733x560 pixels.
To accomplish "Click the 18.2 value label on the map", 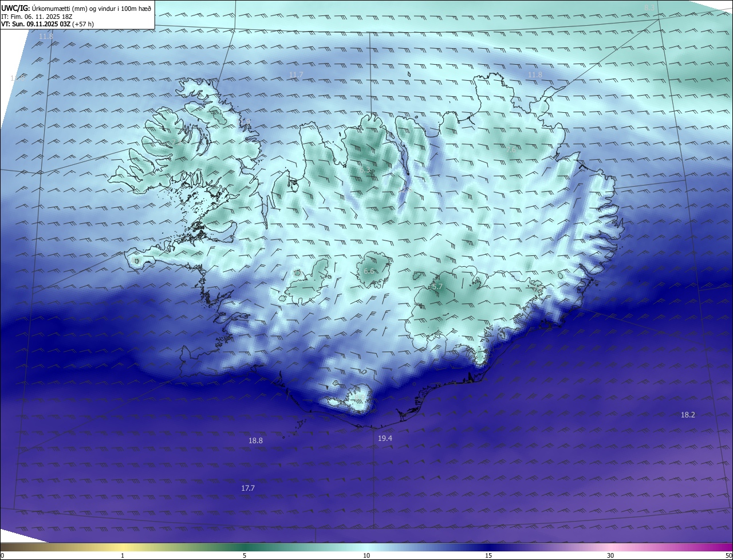I will point(688,415).
